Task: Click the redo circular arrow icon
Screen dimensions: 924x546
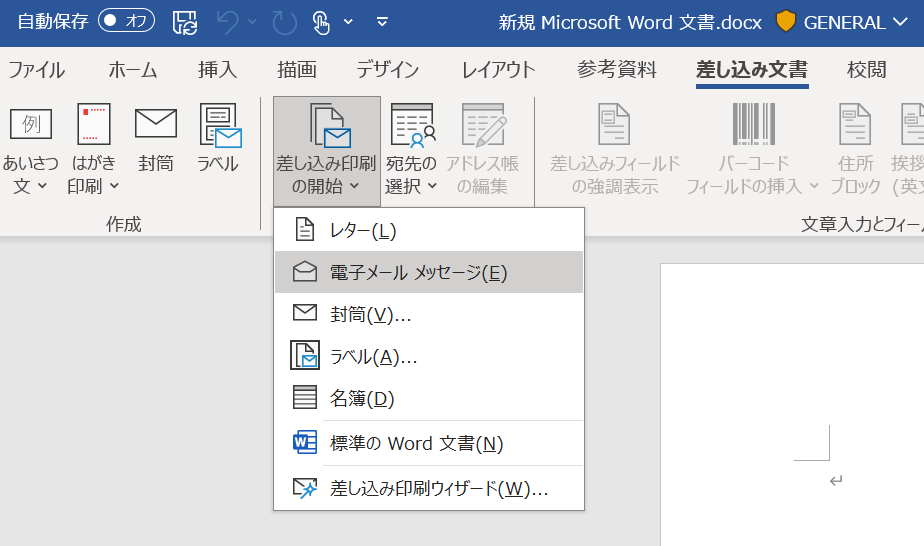Action: [284, 22]
